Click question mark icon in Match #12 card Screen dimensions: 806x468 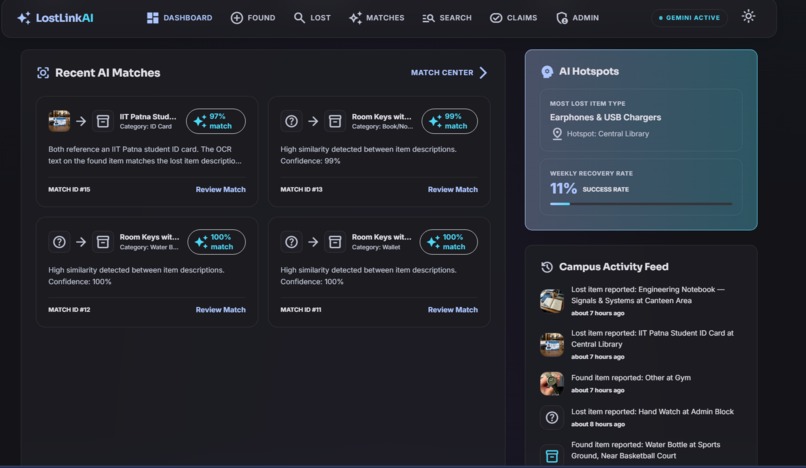(59, 242)
